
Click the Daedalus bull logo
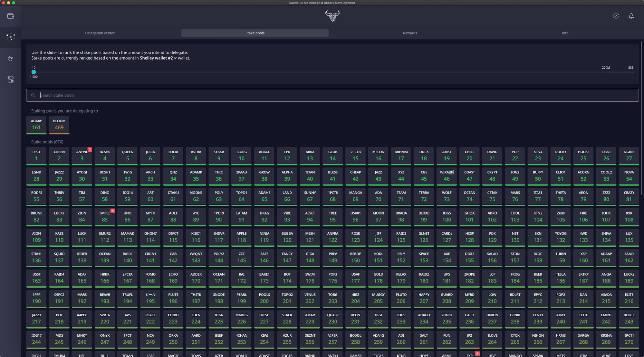pos(332,15)
